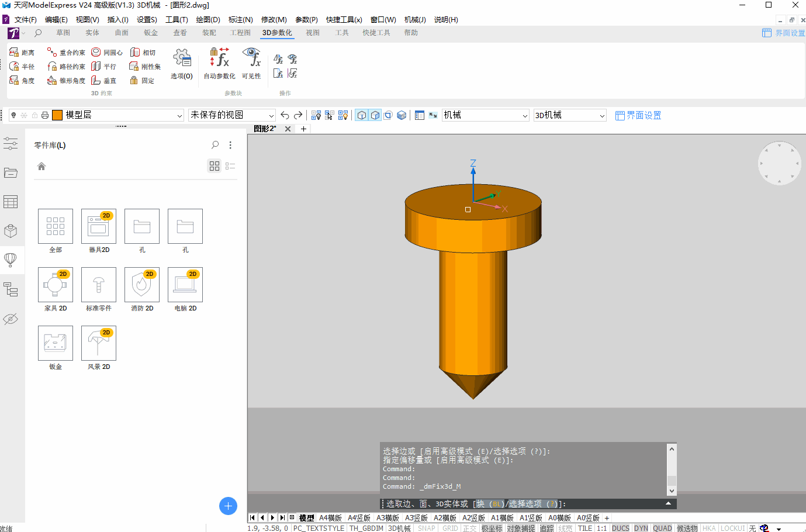
Task: Click the orange layer color swatch
Action: [57, 115]
